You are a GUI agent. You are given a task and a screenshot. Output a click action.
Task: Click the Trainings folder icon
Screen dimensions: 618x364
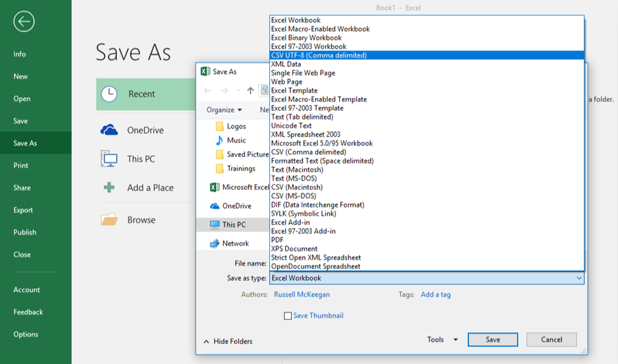click(219, 168)
